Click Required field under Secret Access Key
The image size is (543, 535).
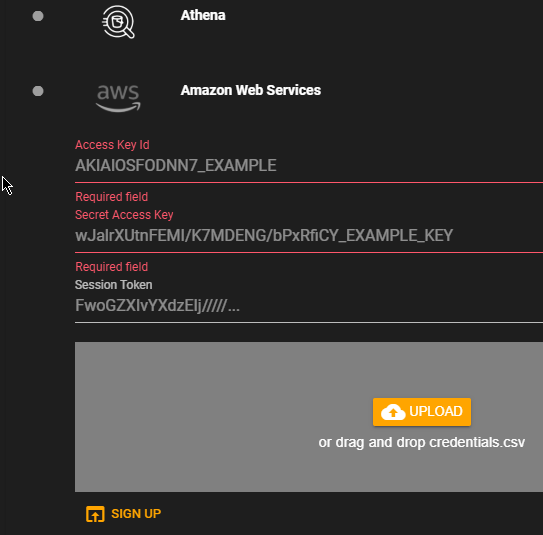tap(112, 267)
